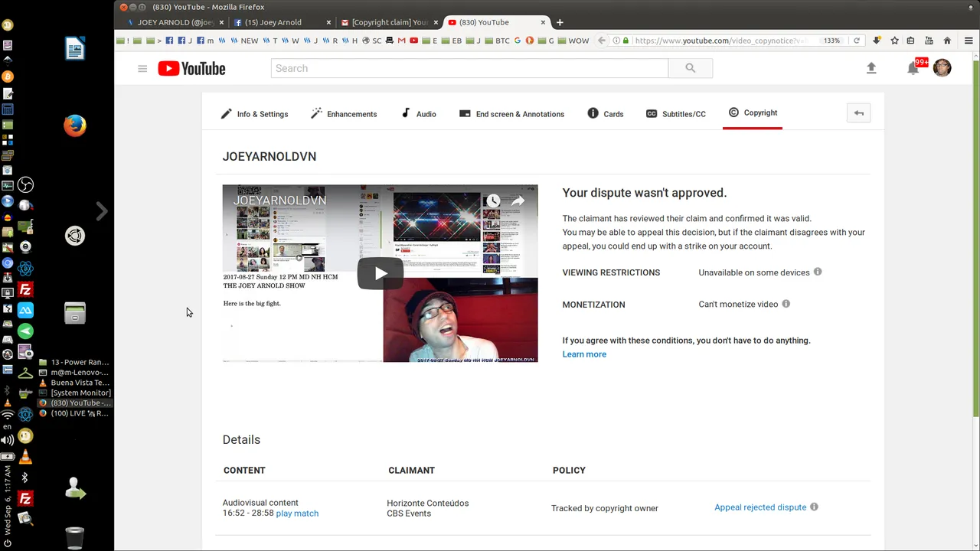
Task: Select the Horizonte Conteúdos claimant text
Action: point(427,504)
